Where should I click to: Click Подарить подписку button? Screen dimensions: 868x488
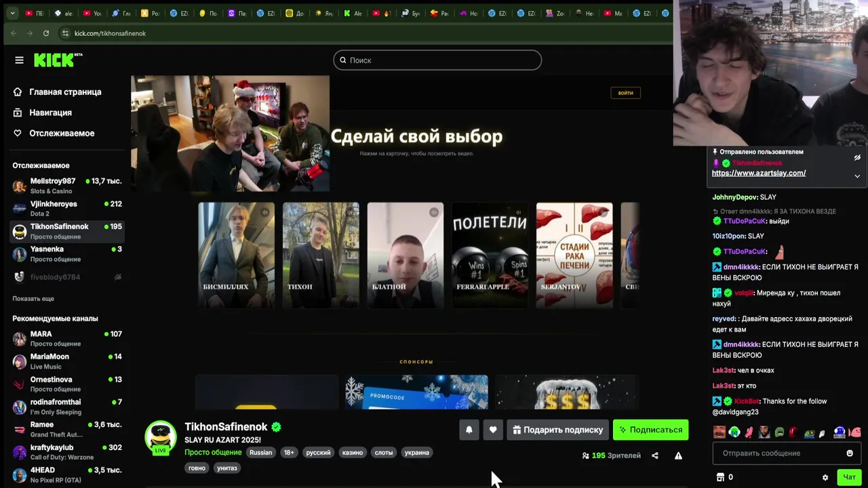click(557, 430)
